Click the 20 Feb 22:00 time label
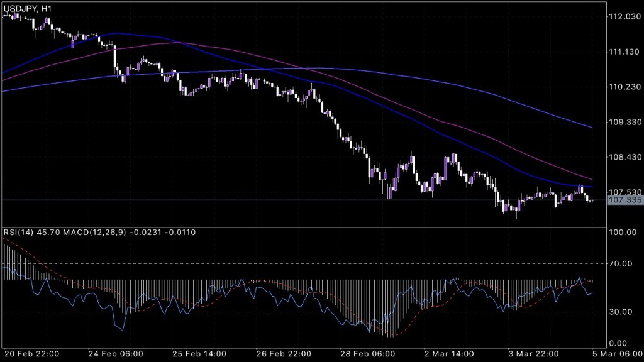Image resolution: width=644 pixels, height=362 pixels. tap(32, 354)
